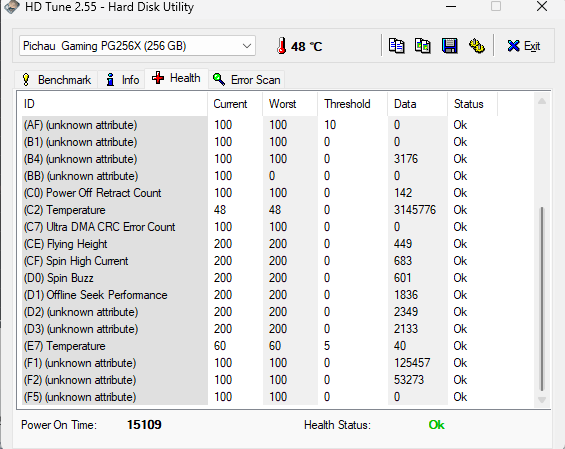The width and height of the screenshot is (565, 449).
Task: Click the red cross Health icon
Action: 158,78
